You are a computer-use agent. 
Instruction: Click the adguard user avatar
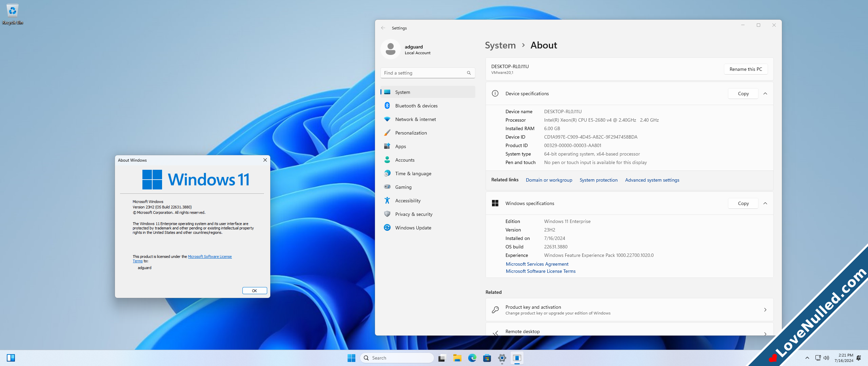click(391, 49)
